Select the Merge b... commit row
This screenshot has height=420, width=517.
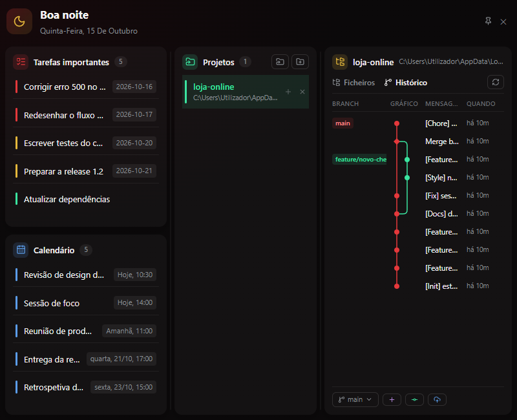pyautogui.click(x=418, y=142)
